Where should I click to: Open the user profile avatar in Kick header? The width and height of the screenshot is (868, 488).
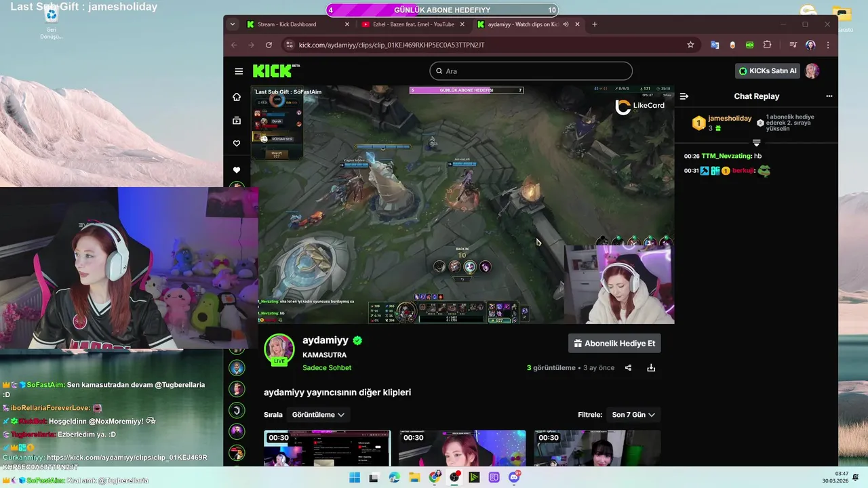pyautogui.click(x=812, y=71)
